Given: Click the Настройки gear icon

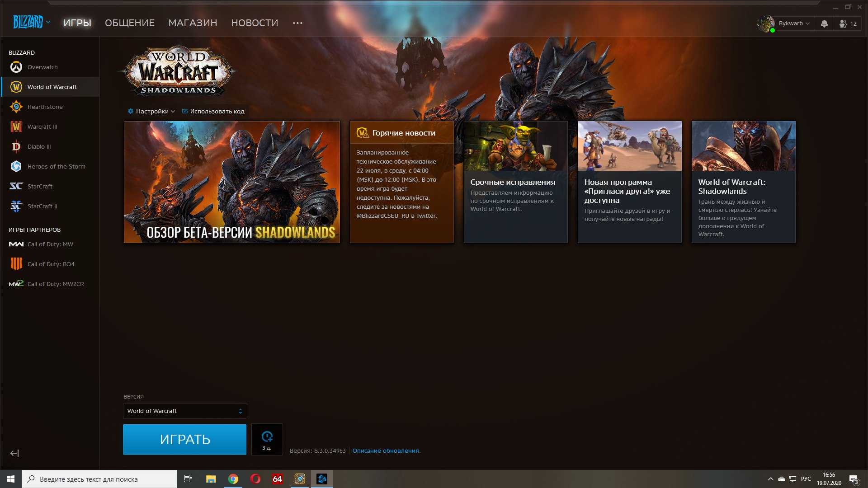Looking at the screenshot, I should (131, 111).
